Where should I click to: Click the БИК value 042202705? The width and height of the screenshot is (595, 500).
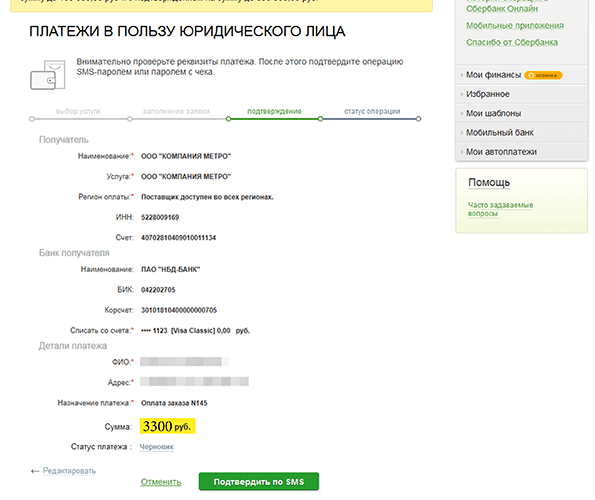158,290
